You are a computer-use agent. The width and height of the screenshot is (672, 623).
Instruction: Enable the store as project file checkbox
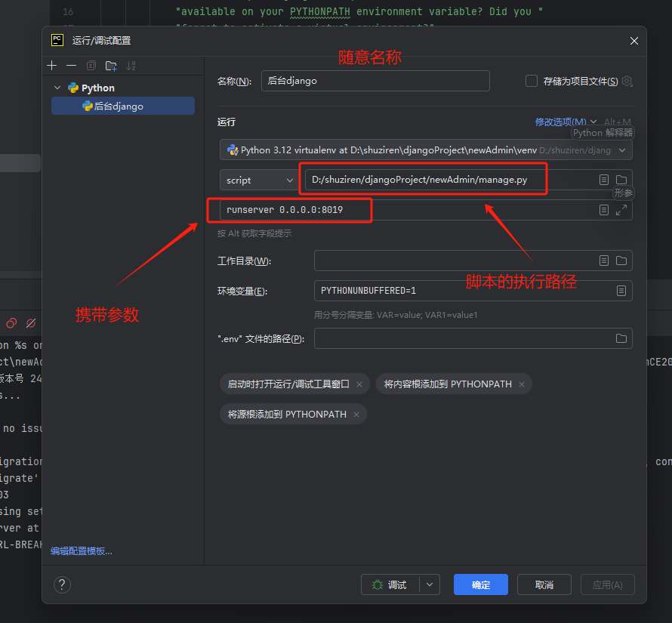pyautogui.click(x=532, y=81)
